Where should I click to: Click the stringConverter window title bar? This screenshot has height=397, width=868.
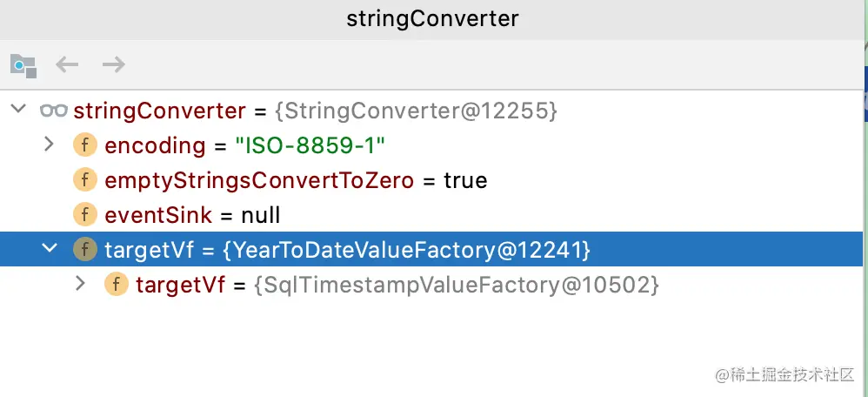pyautogui.click(x=431, y=19)
